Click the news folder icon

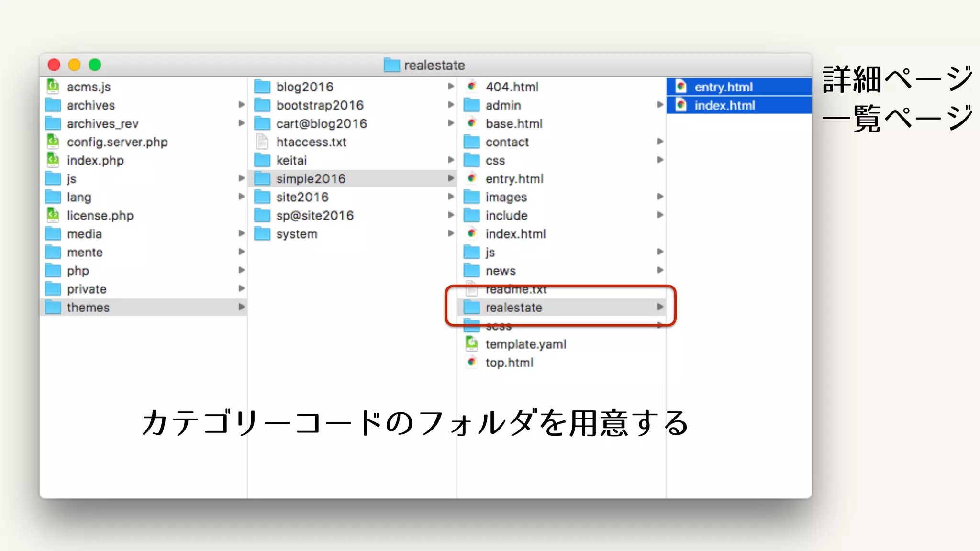click(472, 270)
